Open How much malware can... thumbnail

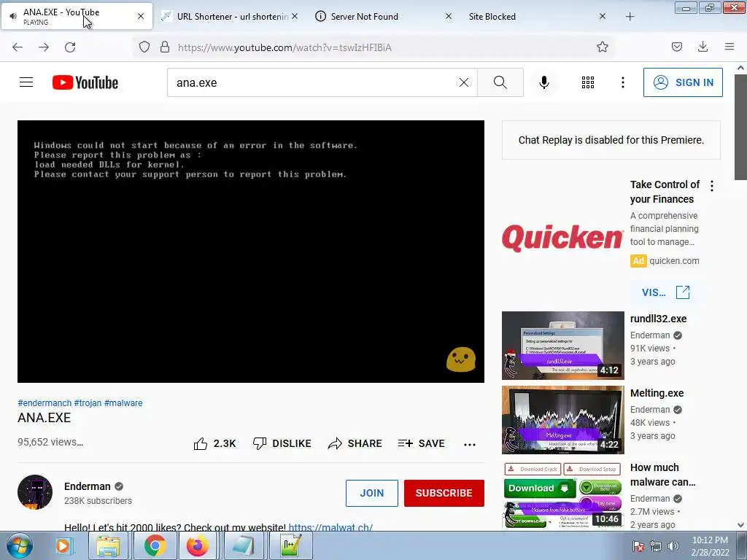coord(562,494)
